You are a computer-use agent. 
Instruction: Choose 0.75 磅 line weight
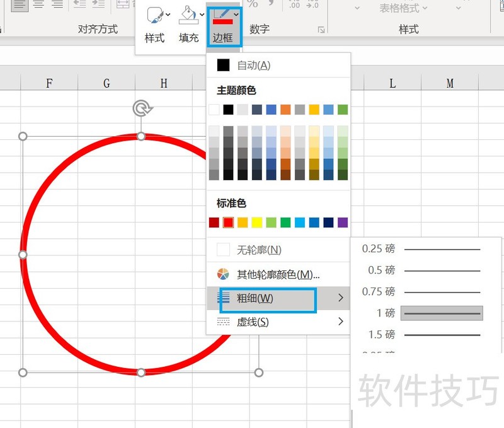[442, 292]
